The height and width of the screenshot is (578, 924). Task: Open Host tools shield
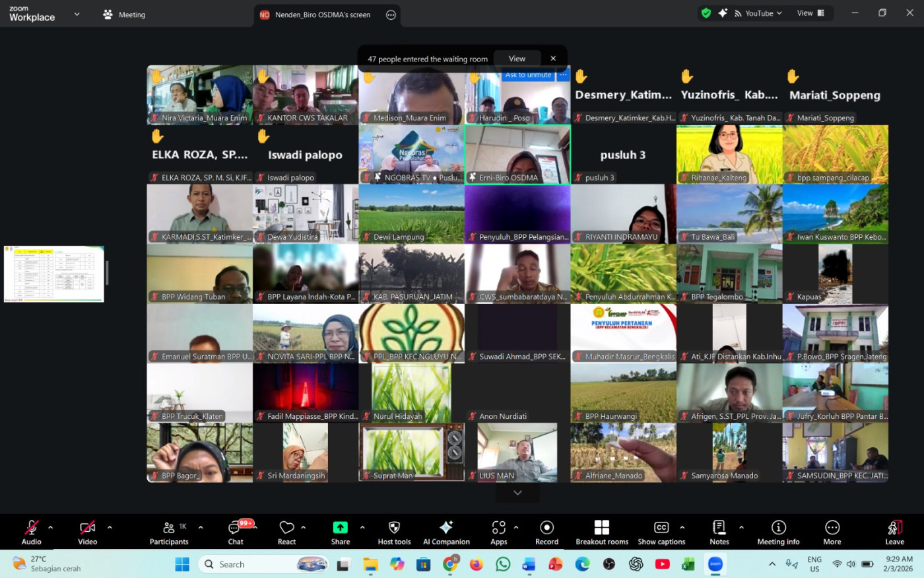394,532
